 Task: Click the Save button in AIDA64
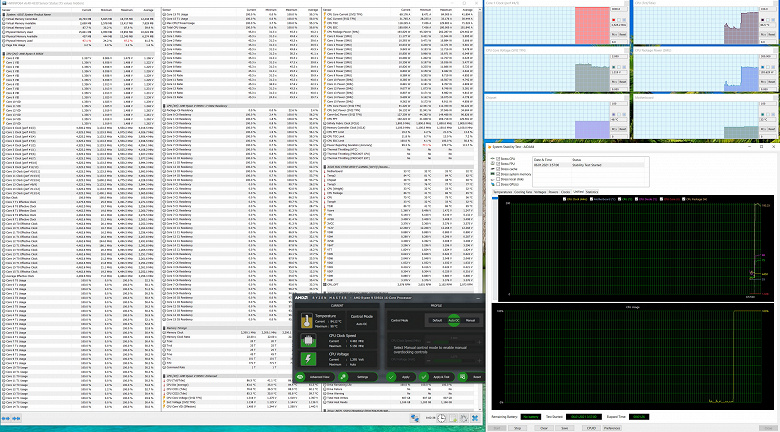click(x=565, y=428)
